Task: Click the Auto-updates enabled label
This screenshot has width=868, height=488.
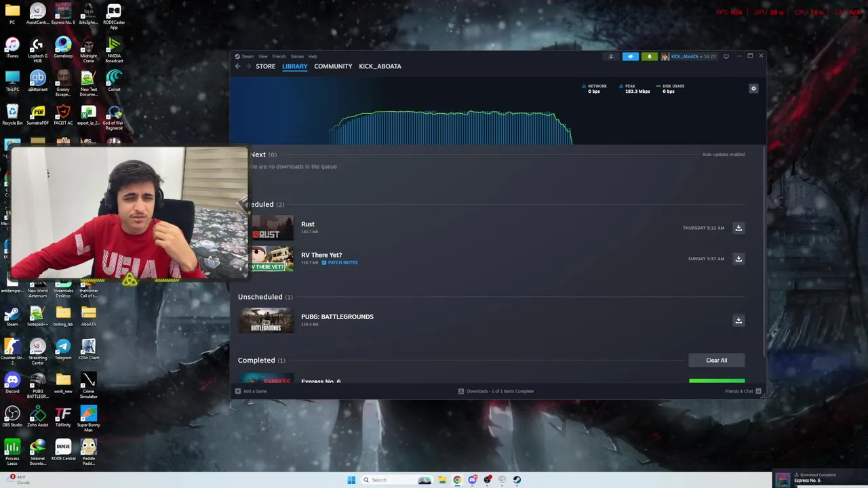Action: 724,155
